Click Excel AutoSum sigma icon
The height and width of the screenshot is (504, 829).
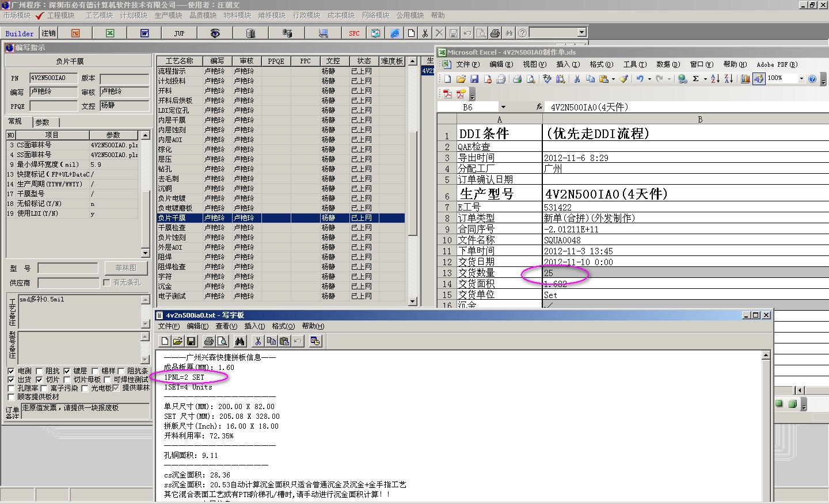pos(696,79)
